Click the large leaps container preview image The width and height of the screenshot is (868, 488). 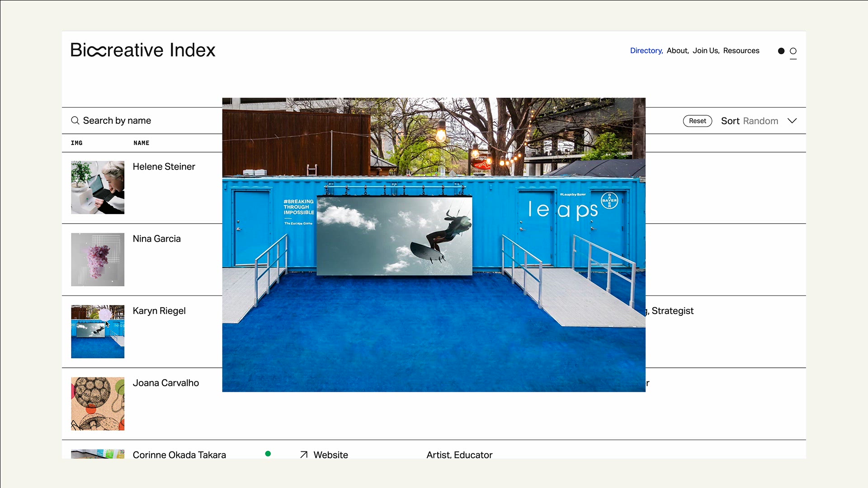tap(434, 245)
